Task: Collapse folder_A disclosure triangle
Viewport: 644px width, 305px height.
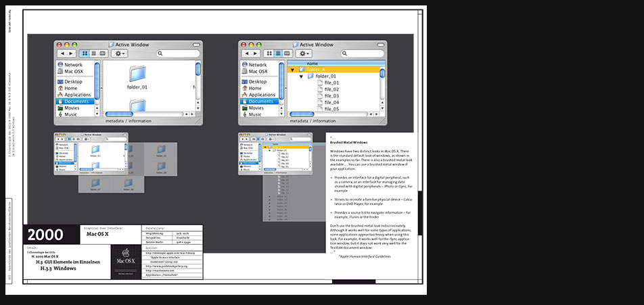Action: [x=292, y=70]
